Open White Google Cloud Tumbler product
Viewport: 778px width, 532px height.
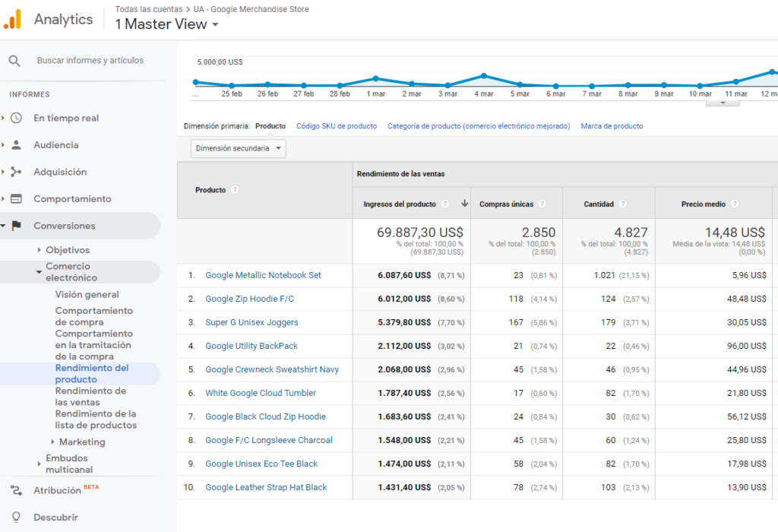pyautogui.click(x=261, y=393)
